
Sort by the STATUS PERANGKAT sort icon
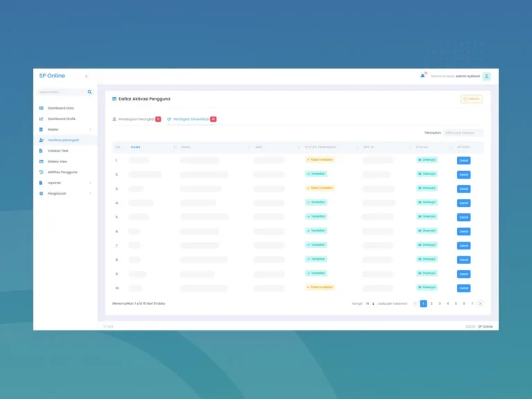tap(357, 148)
